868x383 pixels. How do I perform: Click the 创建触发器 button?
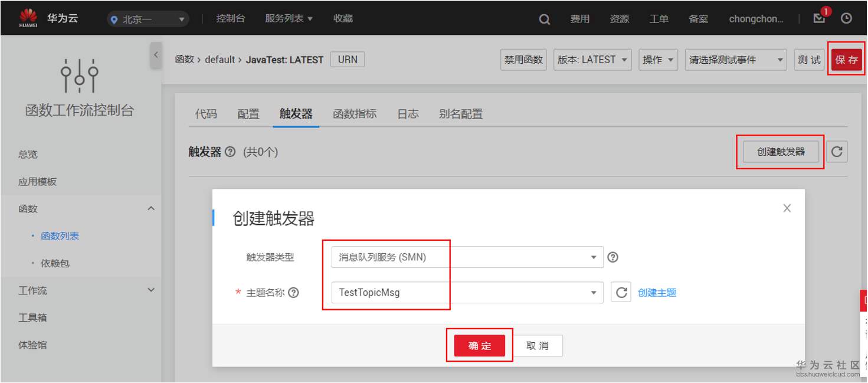pos(781,152)
